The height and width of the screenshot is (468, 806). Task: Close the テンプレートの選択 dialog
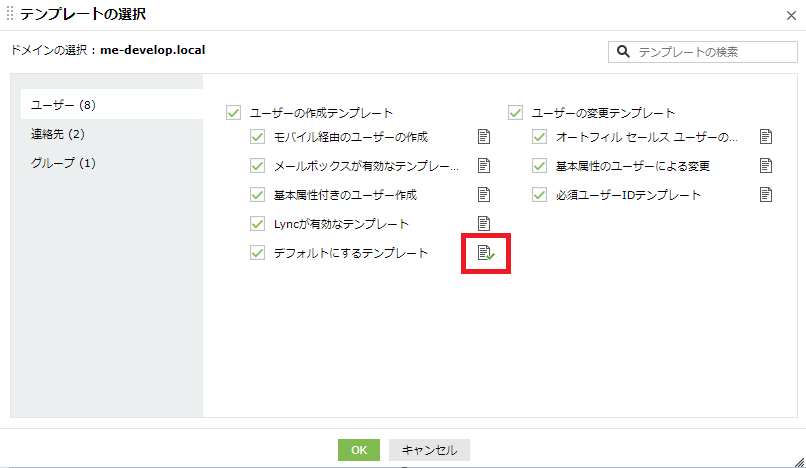791,15
